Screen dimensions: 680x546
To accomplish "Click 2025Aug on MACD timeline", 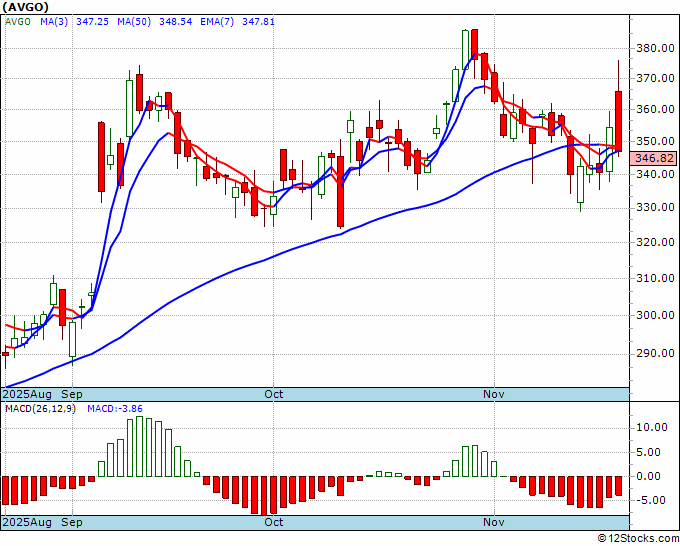I will (x=27, y=522).
